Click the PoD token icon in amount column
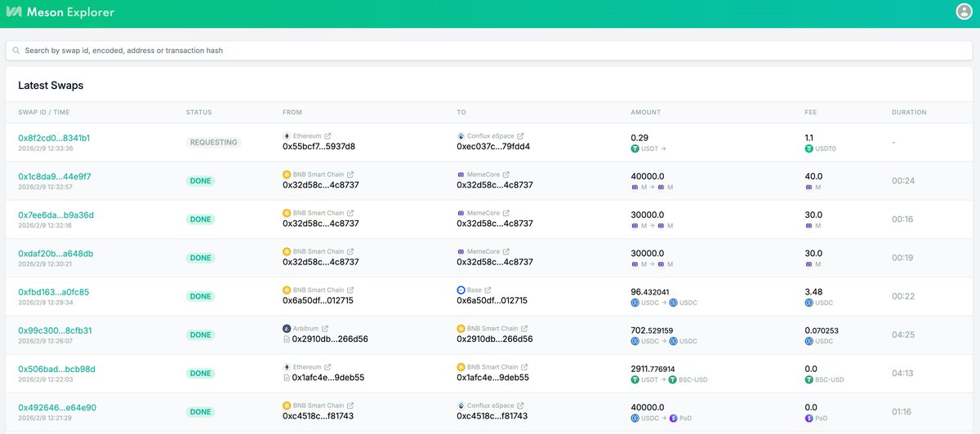Viewport: 980px width, 434px height. coord(674,418)
